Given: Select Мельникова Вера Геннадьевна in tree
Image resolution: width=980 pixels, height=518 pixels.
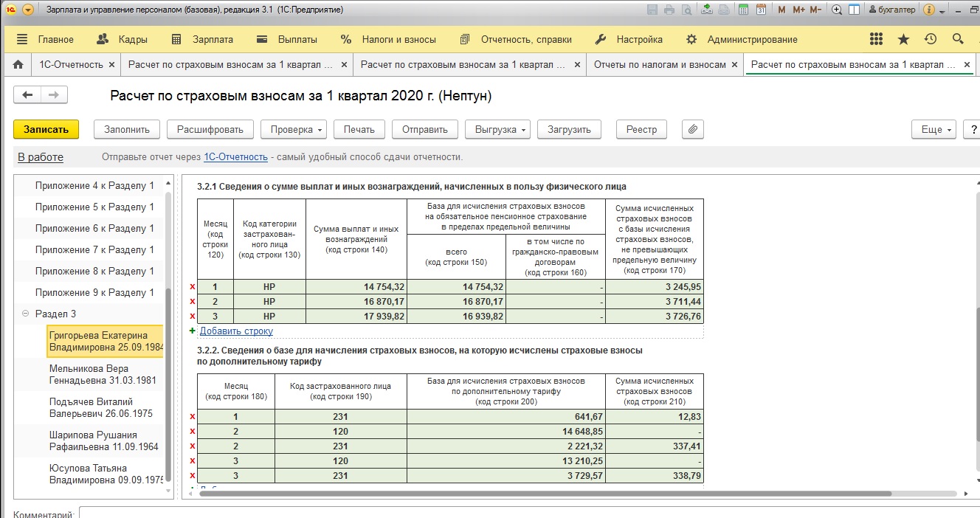Looking at the screenshot, I should tap(103, 374).
